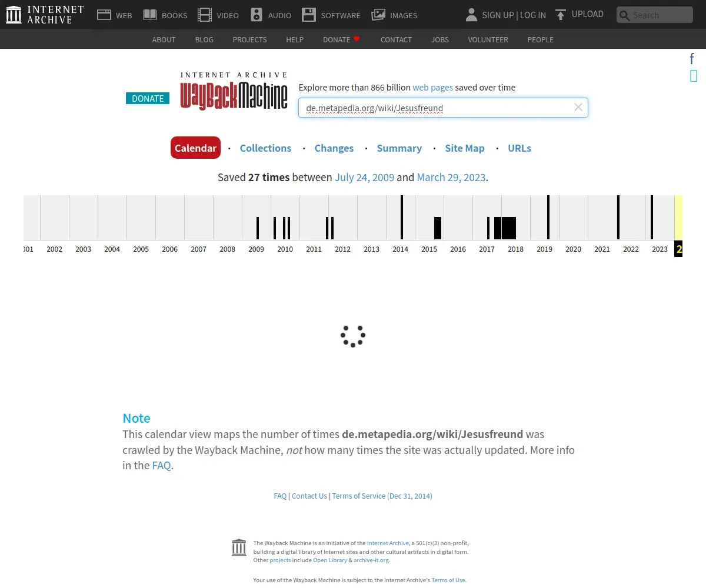706x588 pixels.
Task: Open the Web section icon
Action: point(104,15)
